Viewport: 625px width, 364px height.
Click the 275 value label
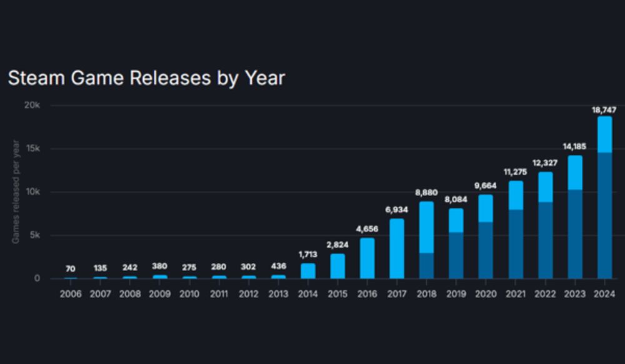(x=189, y=268)
